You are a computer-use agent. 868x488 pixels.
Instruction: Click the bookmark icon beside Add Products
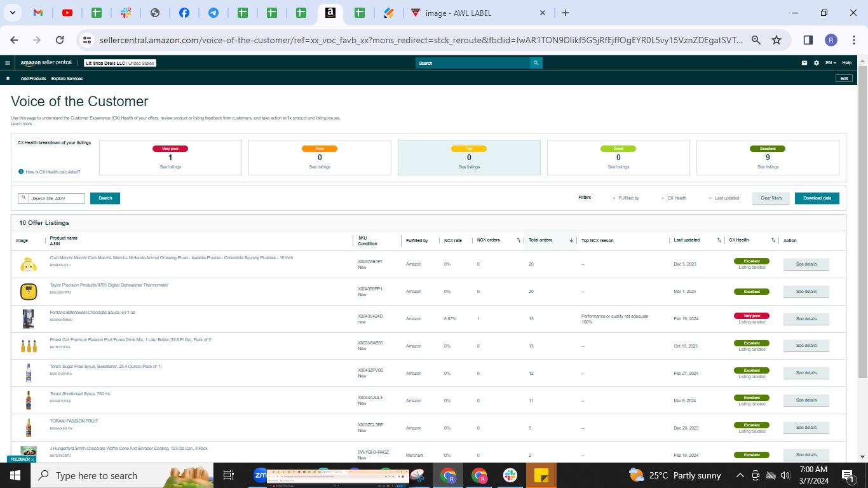[x=8, y=78]
